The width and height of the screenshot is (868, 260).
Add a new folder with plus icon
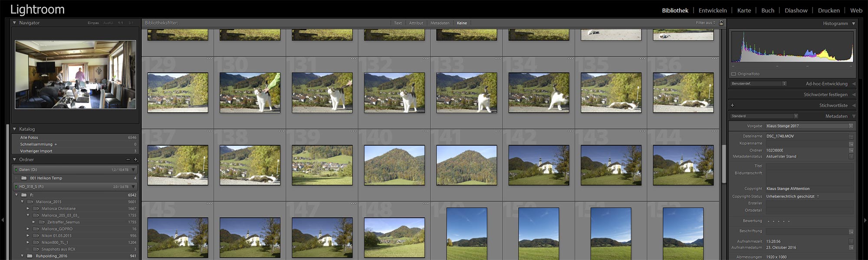136,159
